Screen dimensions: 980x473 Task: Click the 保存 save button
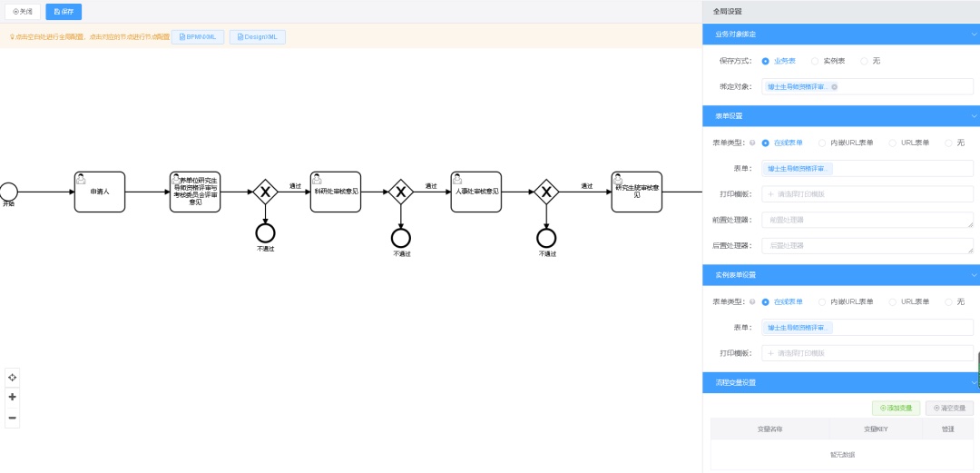pos(64,12)
